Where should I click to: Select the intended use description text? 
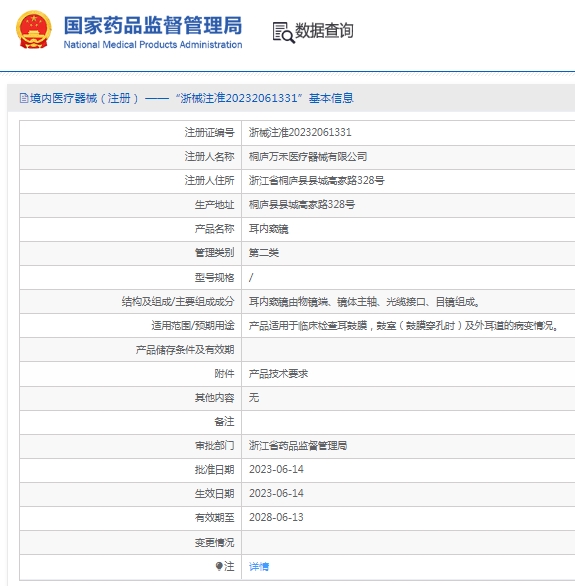tap(404, 326)
